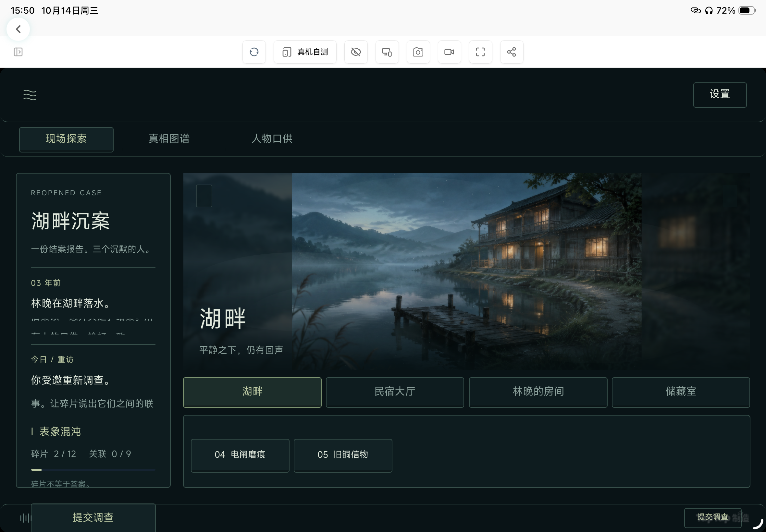Toggle the crossed-eye visibility icon
This screenshot has width=766, height=532.
click(356, 52)
